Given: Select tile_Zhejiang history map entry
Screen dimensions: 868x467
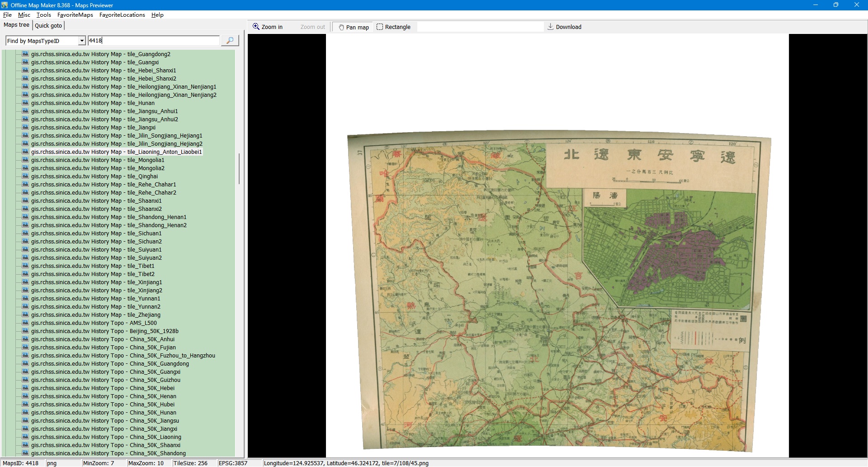Looking at the screenshot, I should (x=95, y=315).
